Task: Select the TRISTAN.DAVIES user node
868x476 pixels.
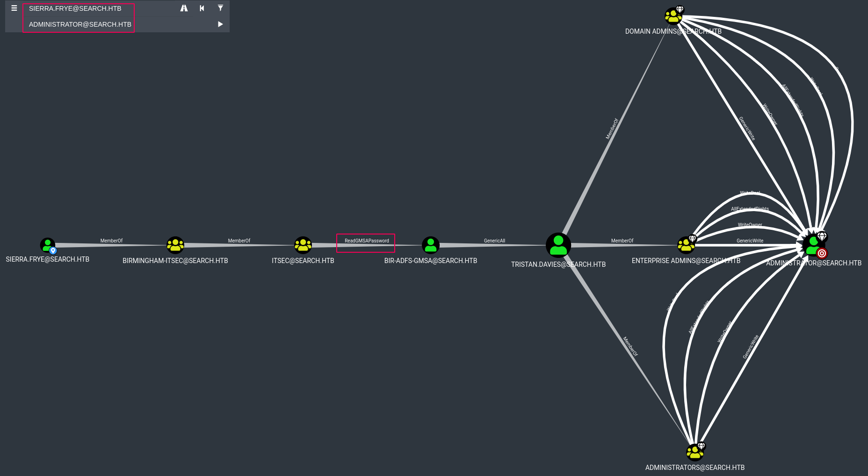Action: 558,245
